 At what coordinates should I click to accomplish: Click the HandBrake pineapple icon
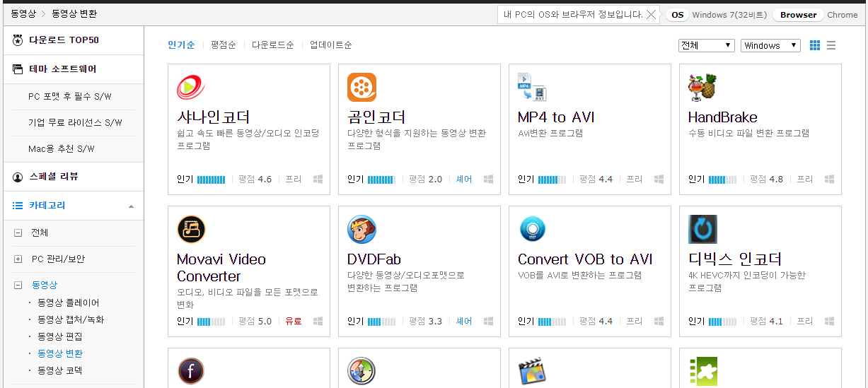[702, 88]
